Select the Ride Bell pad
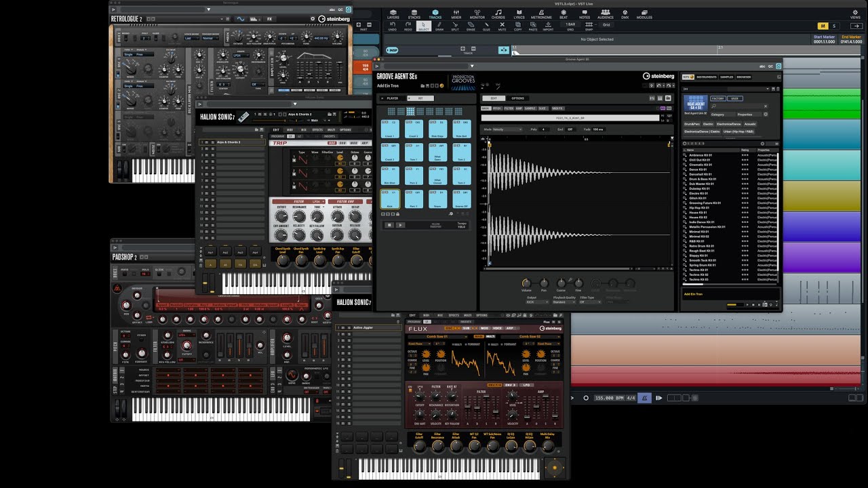This screenshot has width=868, height=488. pyautogui.click(x=461, y=129)
